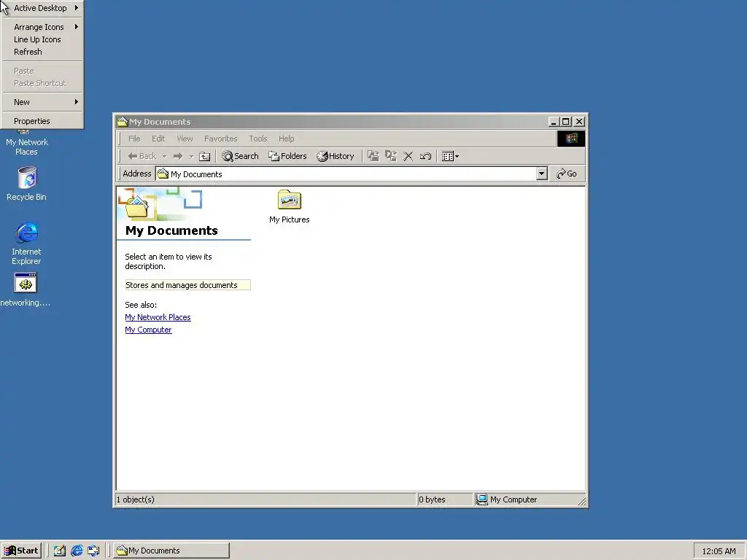The width and height of the screenshot is (747, 560).
Task: Click the Undo toolbar icon
Action: (425, 156)
